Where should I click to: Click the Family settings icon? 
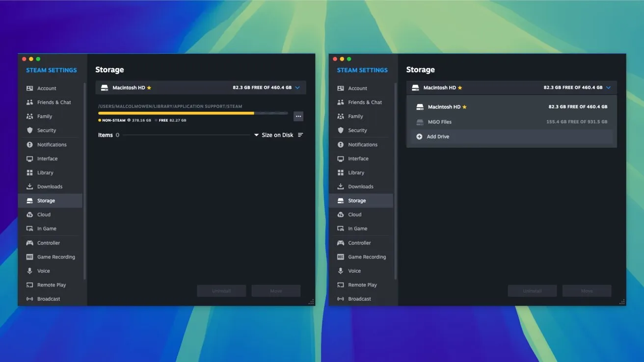pyautogui.click(x=31, y=116)
